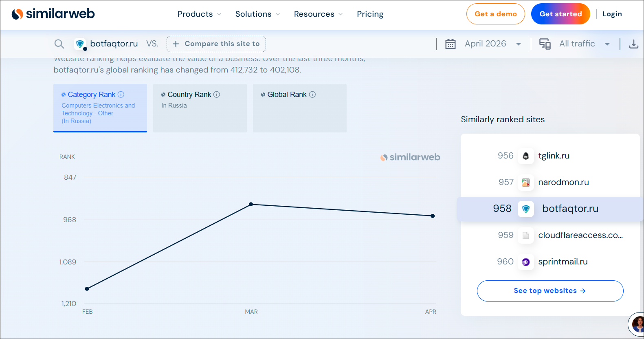
Task: Click the search magnifier icon
Action: point(59,44)
